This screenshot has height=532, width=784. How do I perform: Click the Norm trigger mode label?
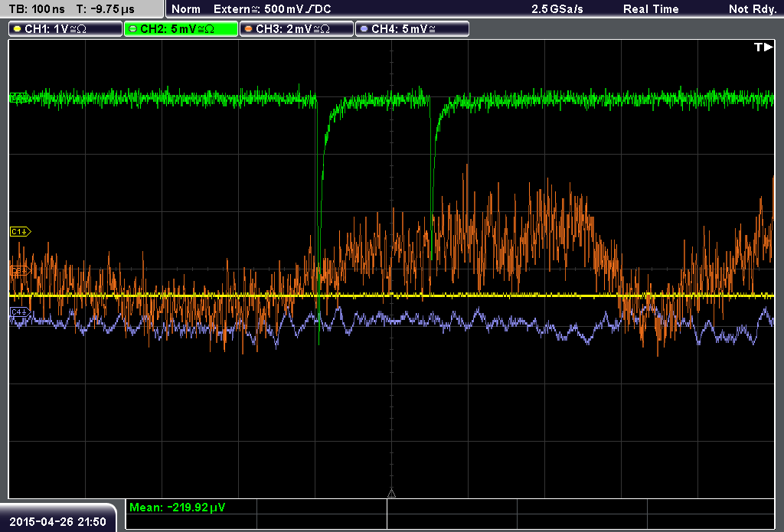click(185, 9)
